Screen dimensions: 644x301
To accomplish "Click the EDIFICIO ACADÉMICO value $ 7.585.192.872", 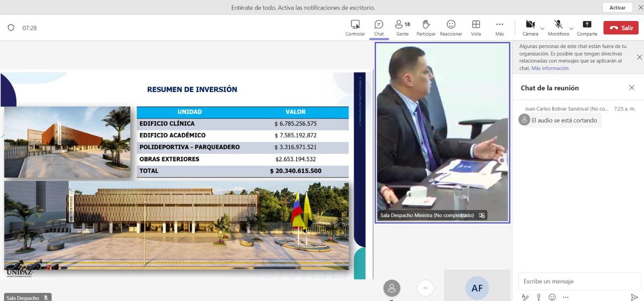I will pyautogui.click(x=296, y=135).
